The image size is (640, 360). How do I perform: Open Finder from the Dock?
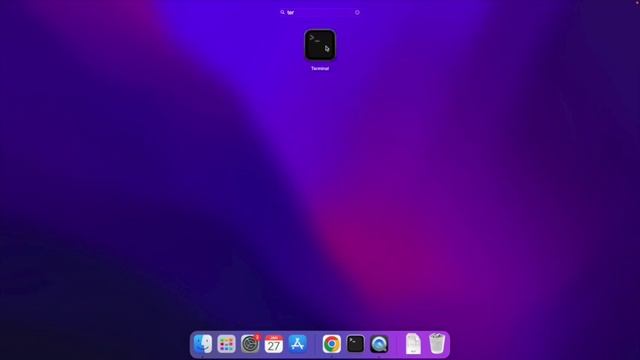coord(203,344)
